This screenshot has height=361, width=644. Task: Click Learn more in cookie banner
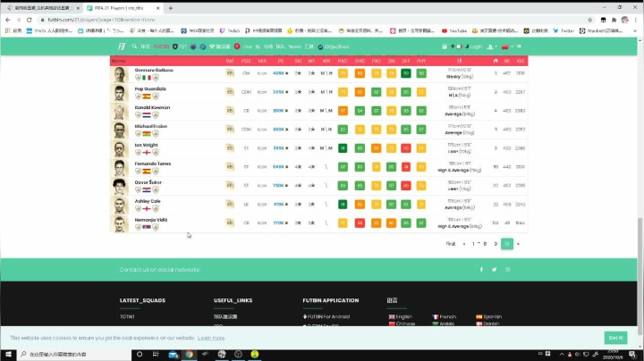click(x=211, y=338)
